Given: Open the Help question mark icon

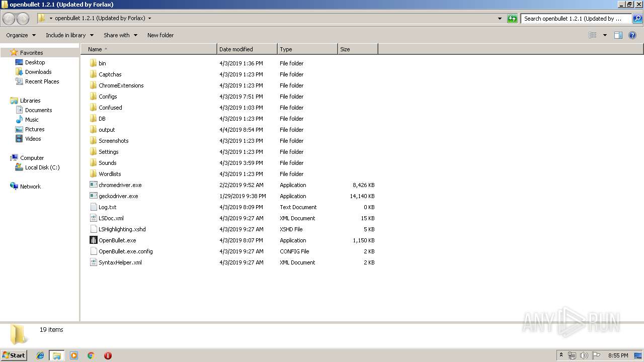Looking at the screenshot, I should click(x=632, y=35).
